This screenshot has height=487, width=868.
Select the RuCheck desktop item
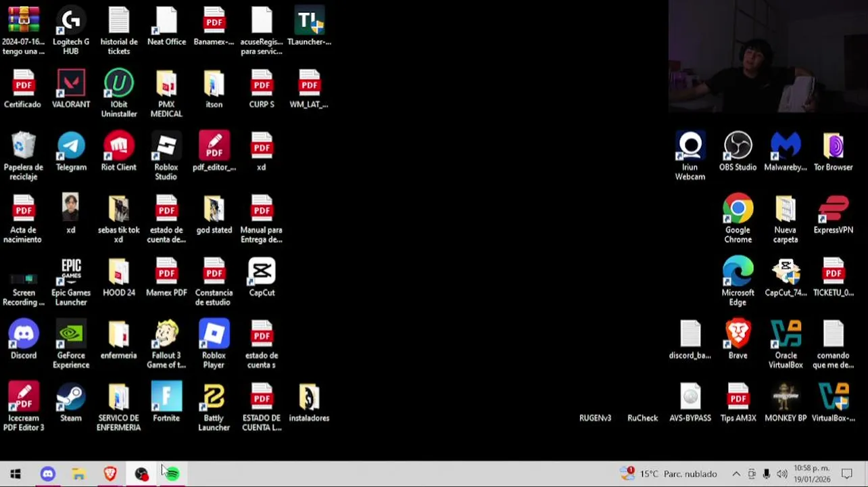click(x=642, y=417)
